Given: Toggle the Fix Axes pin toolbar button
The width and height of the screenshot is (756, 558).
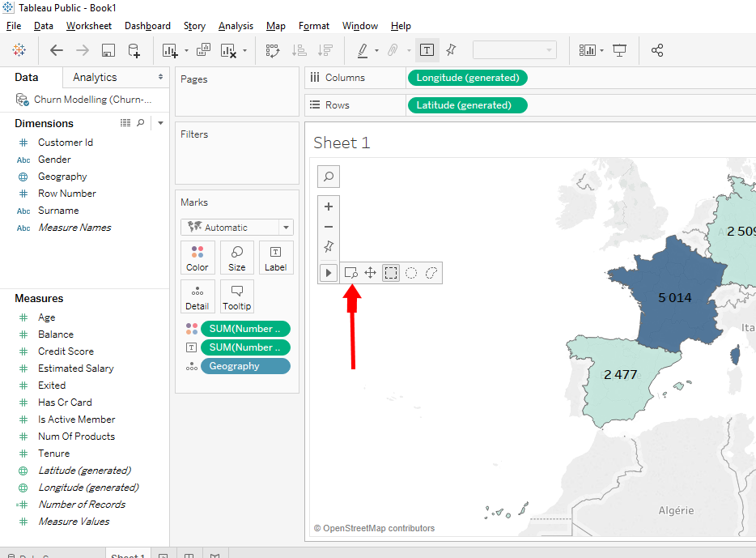Looking at the screenshot, I should tap(451, 50).
